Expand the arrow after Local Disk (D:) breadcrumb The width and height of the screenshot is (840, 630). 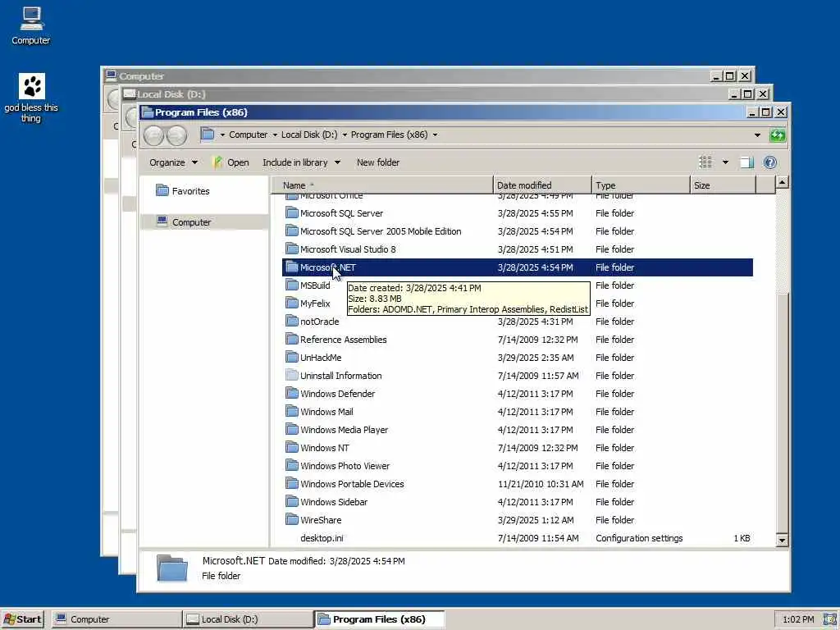[x=345, y=135]
